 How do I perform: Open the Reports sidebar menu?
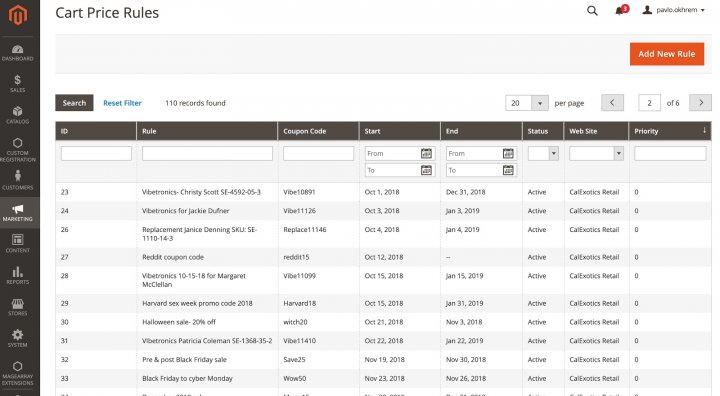pos(17,275)
